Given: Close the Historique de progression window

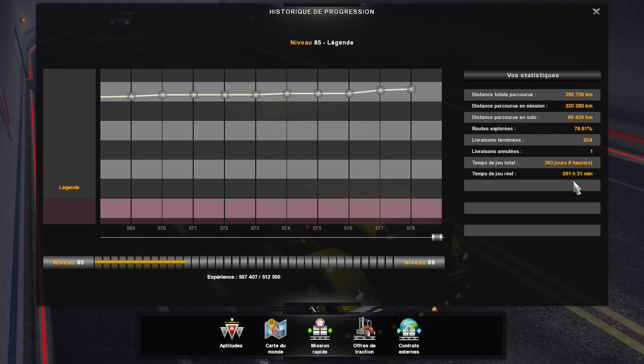Looking at the screenshot, I should pyautogui.click(x=596, y=12).
